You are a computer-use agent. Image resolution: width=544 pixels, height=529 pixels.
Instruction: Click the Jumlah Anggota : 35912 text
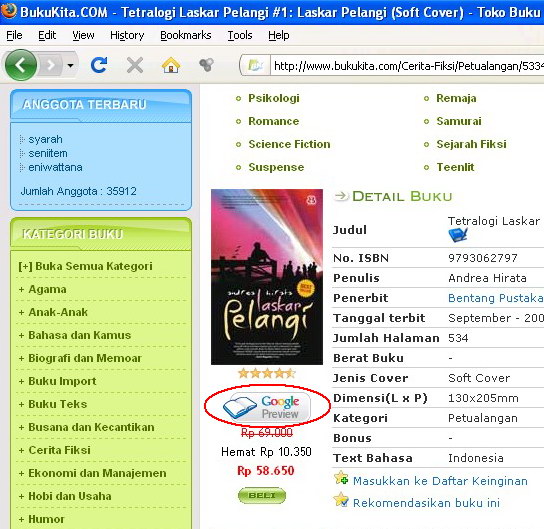[78, 191]
